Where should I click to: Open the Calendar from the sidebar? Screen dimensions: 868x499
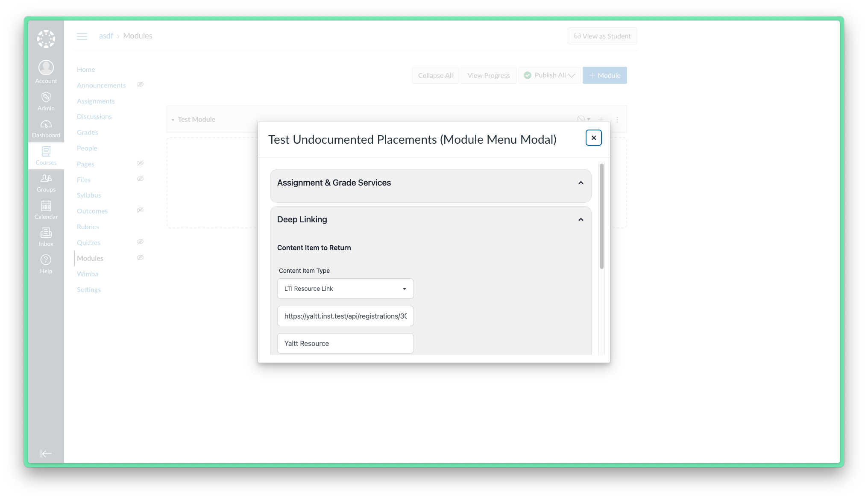[46, 210]
